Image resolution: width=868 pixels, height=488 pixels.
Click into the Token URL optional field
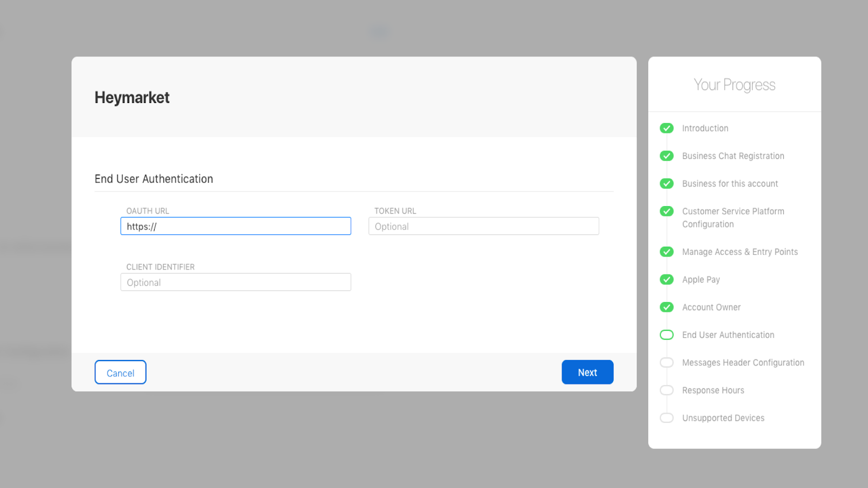pos(483,226)
